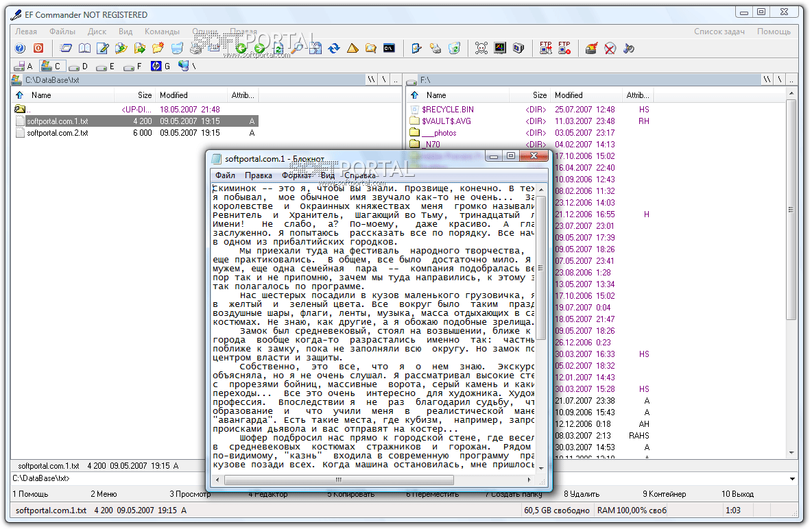Click the 2 Меню function button
The image size is (812, 529).
[x=104, y=494]
